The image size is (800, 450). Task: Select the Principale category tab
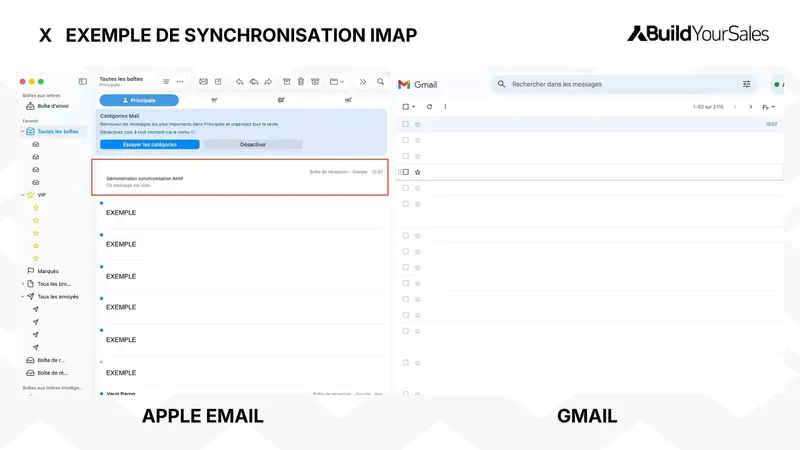pos(139,101)
